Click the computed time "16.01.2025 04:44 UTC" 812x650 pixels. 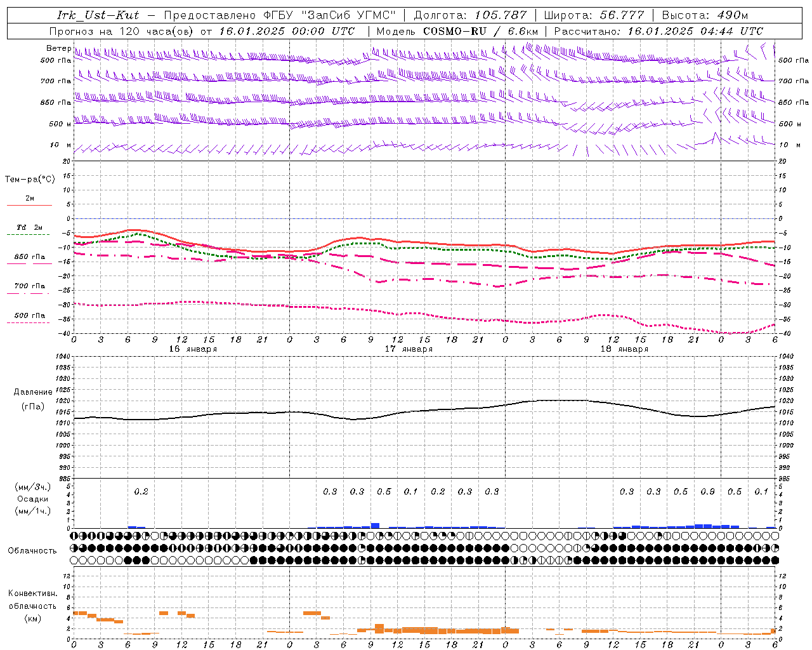tap(695, 31)
